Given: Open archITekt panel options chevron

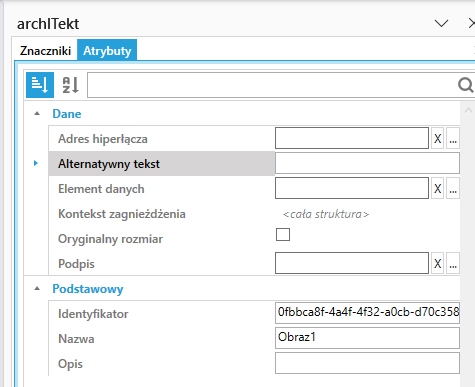Looking at the screenshot, I should [x=442, y=24].
